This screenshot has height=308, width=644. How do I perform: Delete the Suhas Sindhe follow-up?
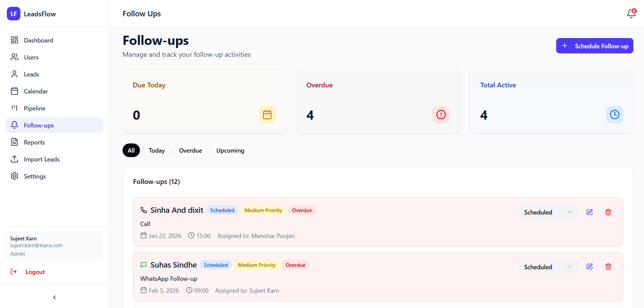(x=608, y=267)
